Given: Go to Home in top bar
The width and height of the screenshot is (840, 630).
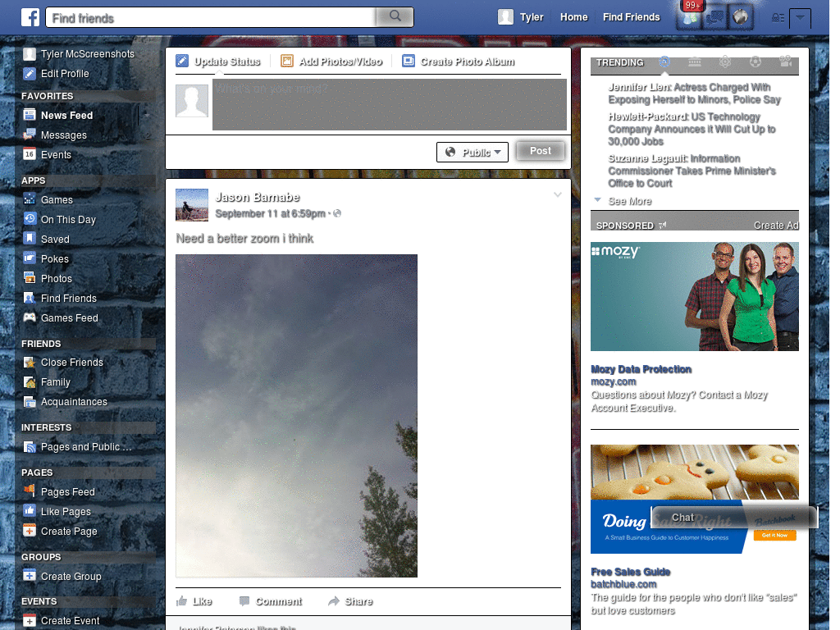Looking at the screenshot, I should point(573,17).
